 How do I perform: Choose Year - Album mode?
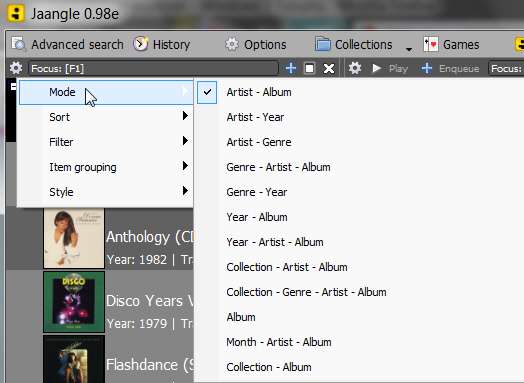[x=257, y=217]
